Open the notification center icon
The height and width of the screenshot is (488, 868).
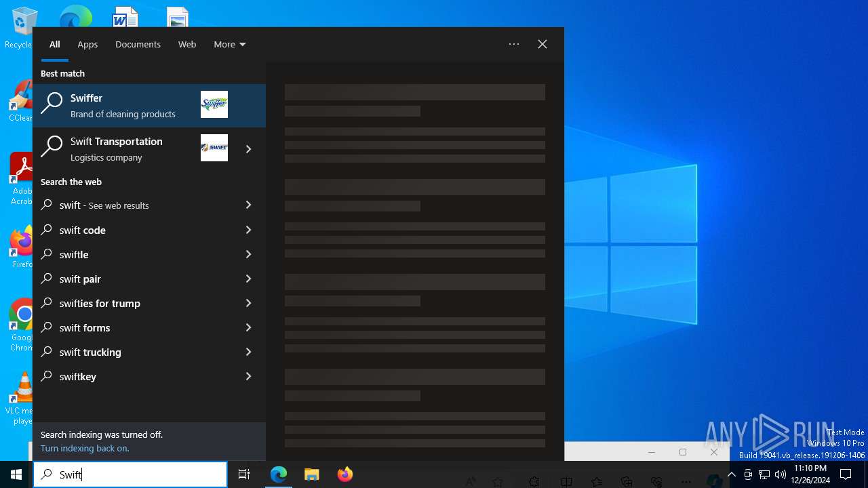click(846, 474)
